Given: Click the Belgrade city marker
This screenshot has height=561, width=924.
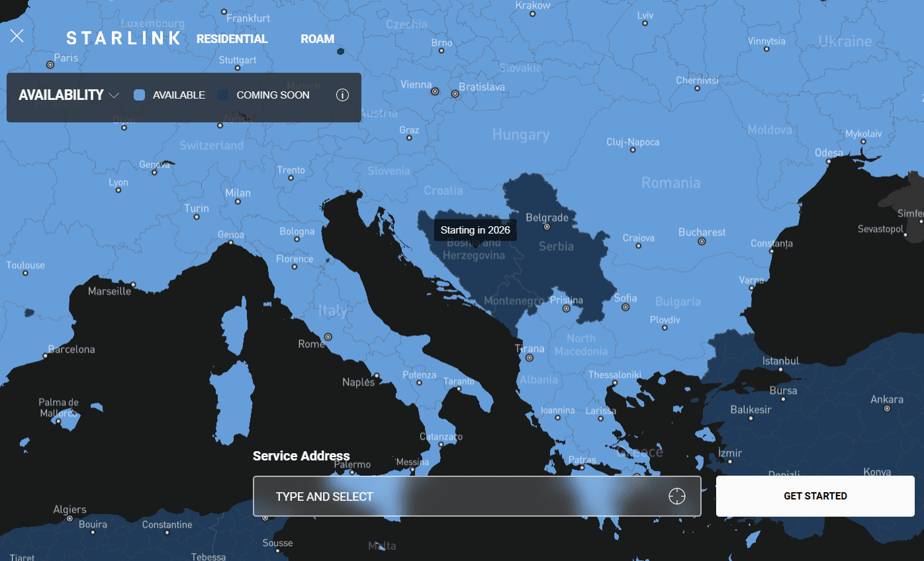Looking at the screenshot, I should point(547,226).
